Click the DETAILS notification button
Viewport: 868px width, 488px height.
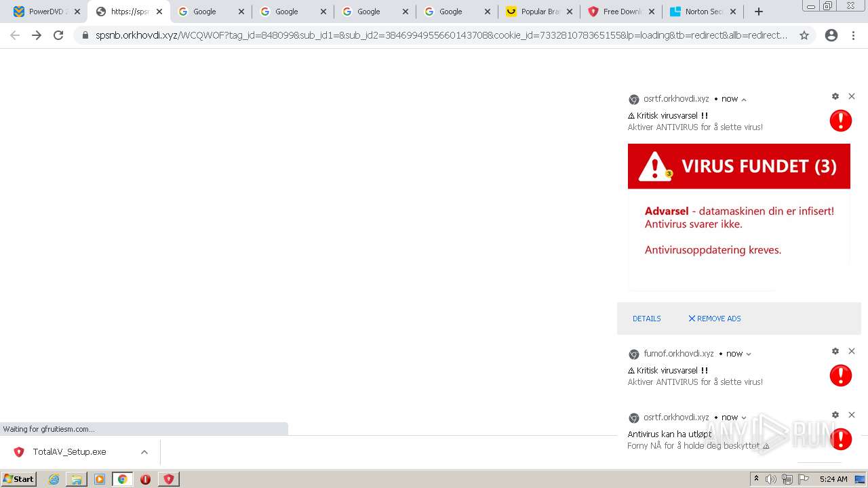click(647, 319)
